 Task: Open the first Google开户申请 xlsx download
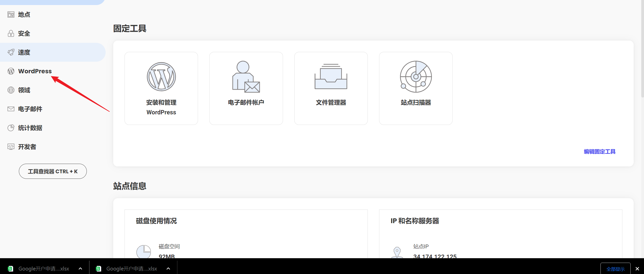pyautogui.click(x=44, y=268)
